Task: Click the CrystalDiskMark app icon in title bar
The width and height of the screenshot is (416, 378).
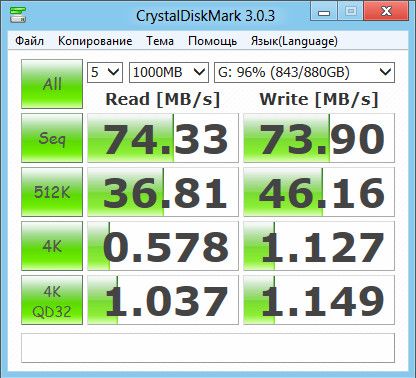Action: pos(18,14)
